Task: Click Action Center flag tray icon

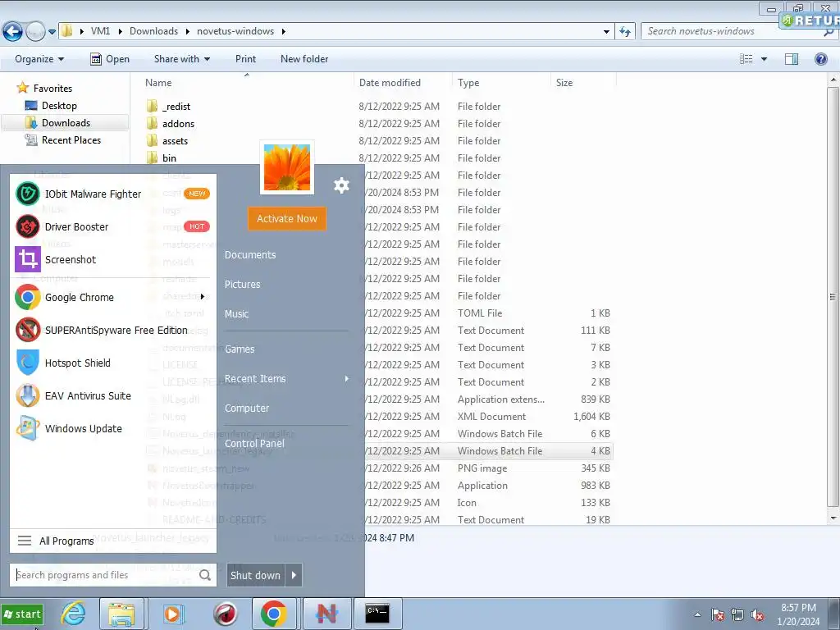Action: (x=718, y=614)
